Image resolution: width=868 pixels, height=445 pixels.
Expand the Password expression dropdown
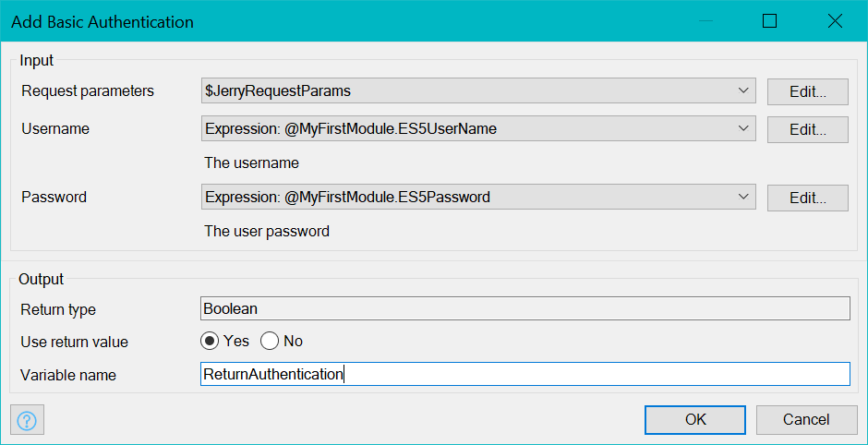tap(478, 197)
